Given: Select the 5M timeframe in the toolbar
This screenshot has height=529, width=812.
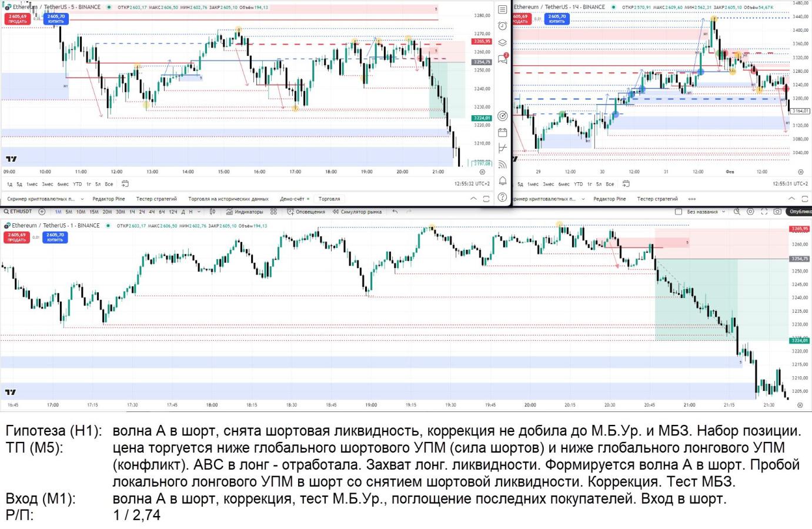Looking at the screenshot, I should click(x=69, y=212).
